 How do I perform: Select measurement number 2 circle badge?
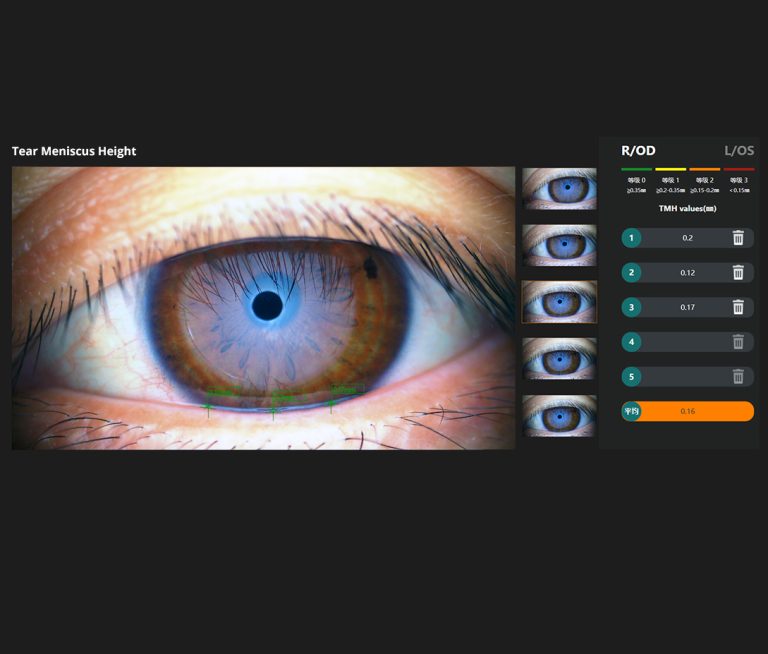(631, 272)
